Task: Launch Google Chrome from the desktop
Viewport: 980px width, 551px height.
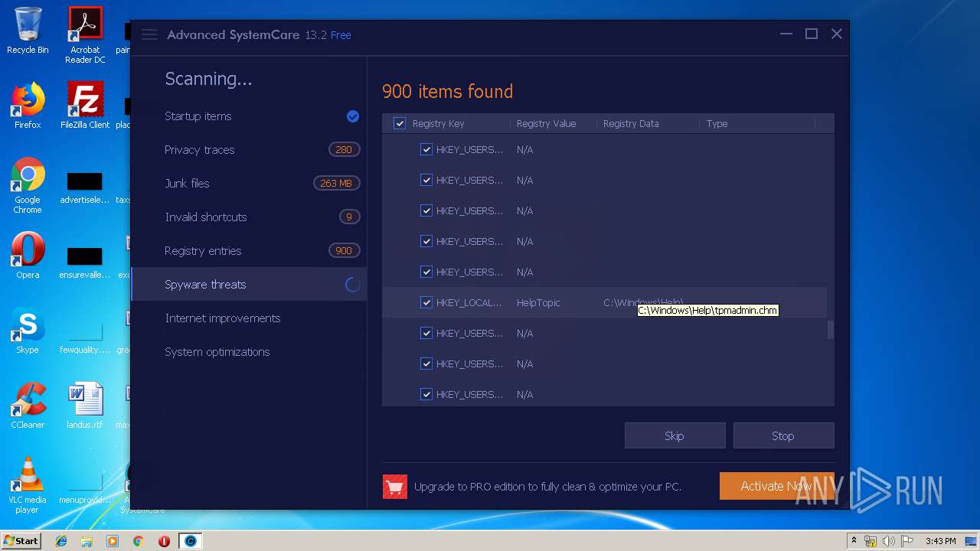Action: (x=28, y=186)
